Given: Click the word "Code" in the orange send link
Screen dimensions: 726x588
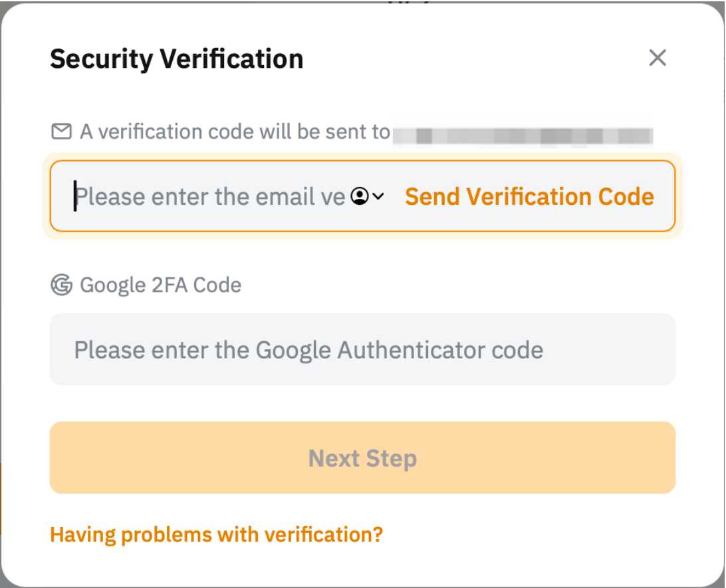Looking at the screenshot, I should (x=626, y=196).
